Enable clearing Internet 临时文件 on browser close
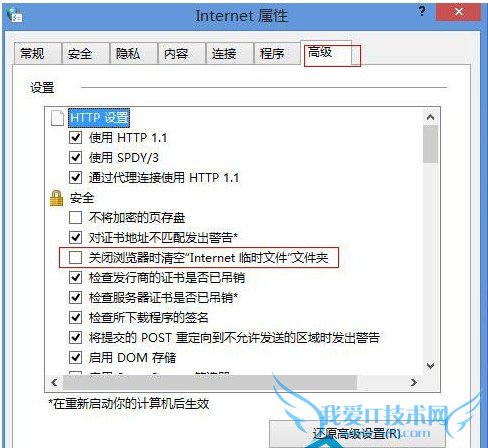 click(x=75, y=257)
